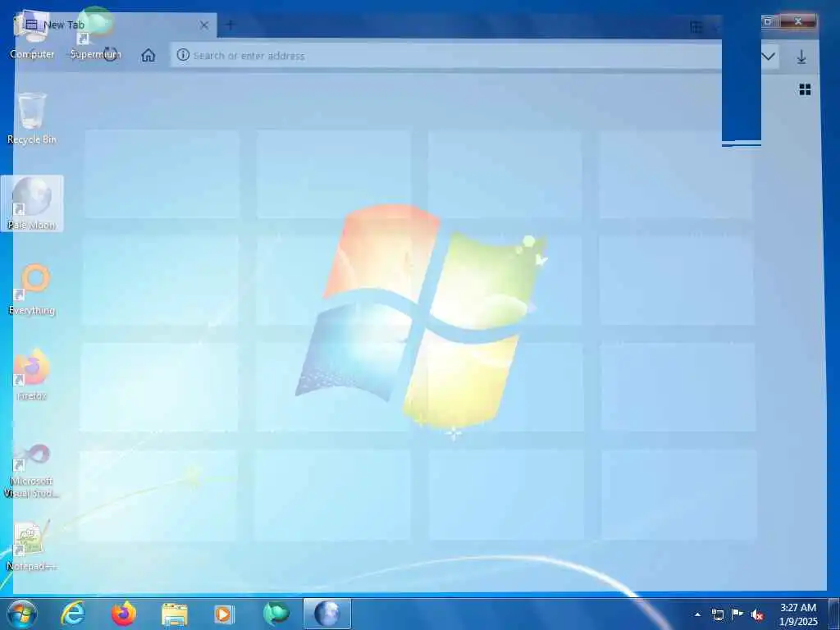Click the muted volume tray icon
840x630 pixels.
pyautogui.click(x=757, y=614)
